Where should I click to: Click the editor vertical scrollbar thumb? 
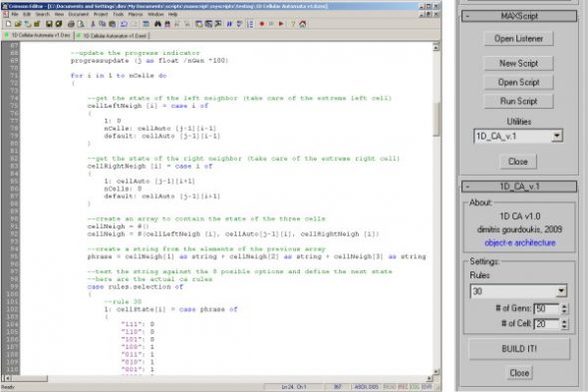(x=436, y=119)
